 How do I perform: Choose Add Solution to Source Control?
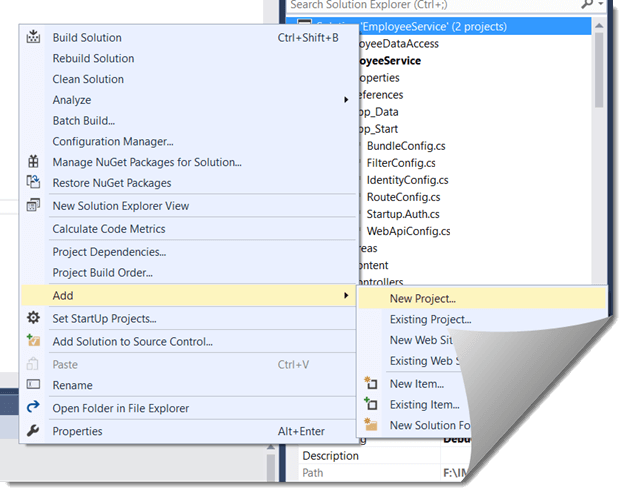[189, 341]
